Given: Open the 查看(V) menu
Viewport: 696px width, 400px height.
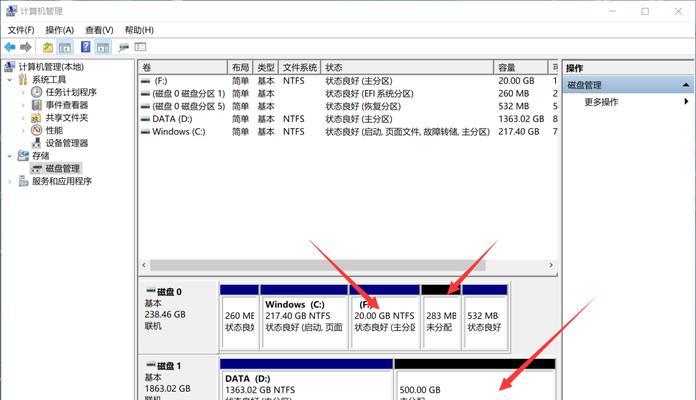Looking at the screenshot, I should tap(99, 30).
